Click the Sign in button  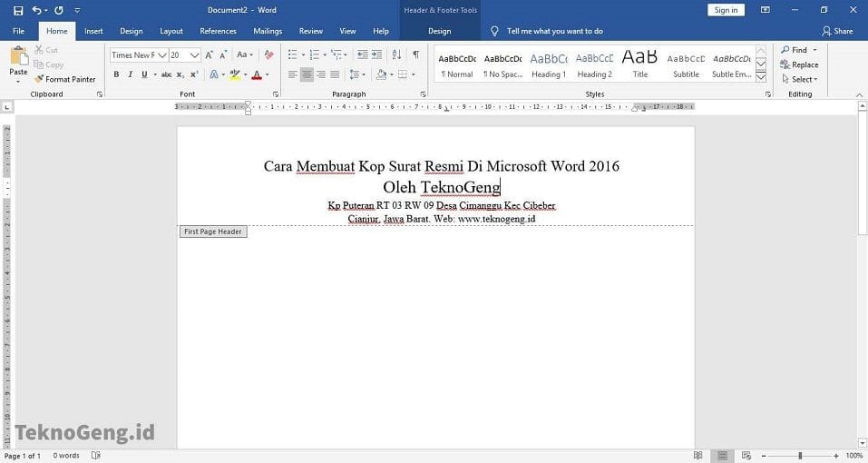(x=726, y=10)
